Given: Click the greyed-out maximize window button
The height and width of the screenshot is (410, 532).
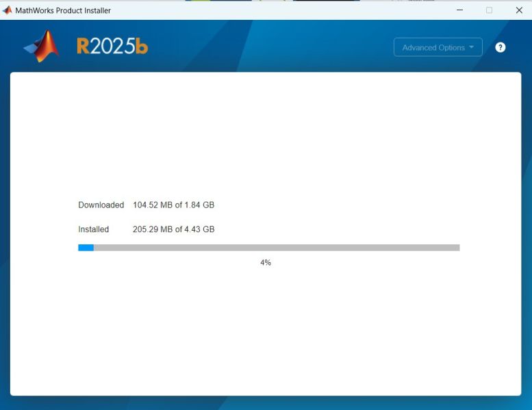Looking at the screenshot, I should (489, 10).
